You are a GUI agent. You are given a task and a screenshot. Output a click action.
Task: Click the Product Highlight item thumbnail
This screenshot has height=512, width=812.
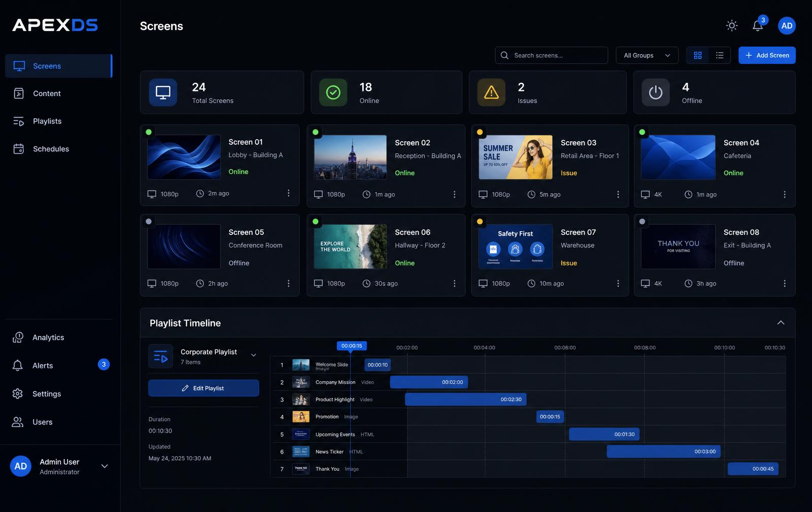[x=301, y=399]
